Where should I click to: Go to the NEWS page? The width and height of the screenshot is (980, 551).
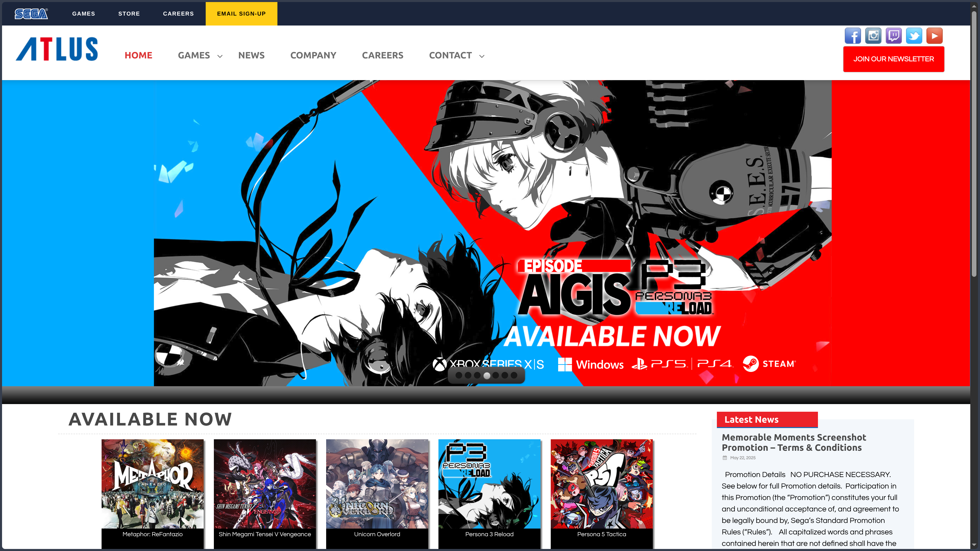(251, 56)
